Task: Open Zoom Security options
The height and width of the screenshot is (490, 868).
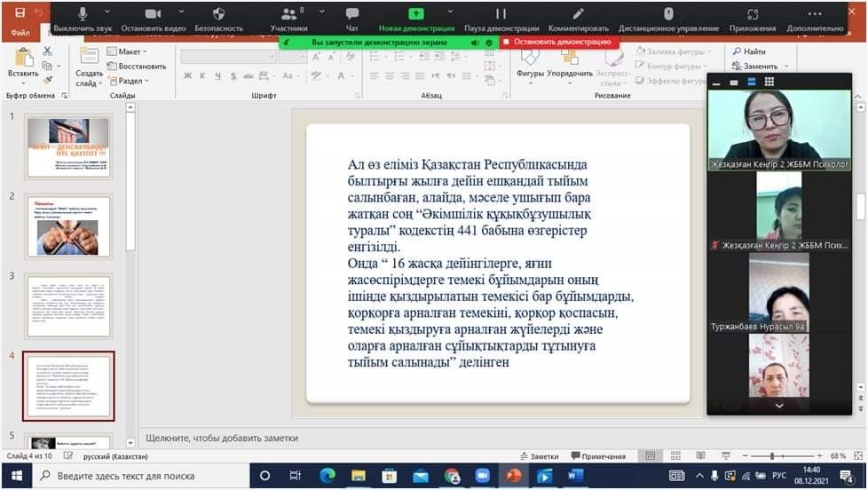Action: point(218,18)
